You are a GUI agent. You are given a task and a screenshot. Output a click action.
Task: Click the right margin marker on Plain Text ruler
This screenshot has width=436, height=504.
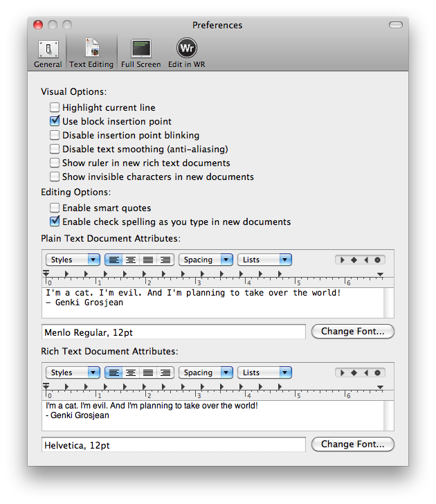pyautogui.click(x=380, y=275)
